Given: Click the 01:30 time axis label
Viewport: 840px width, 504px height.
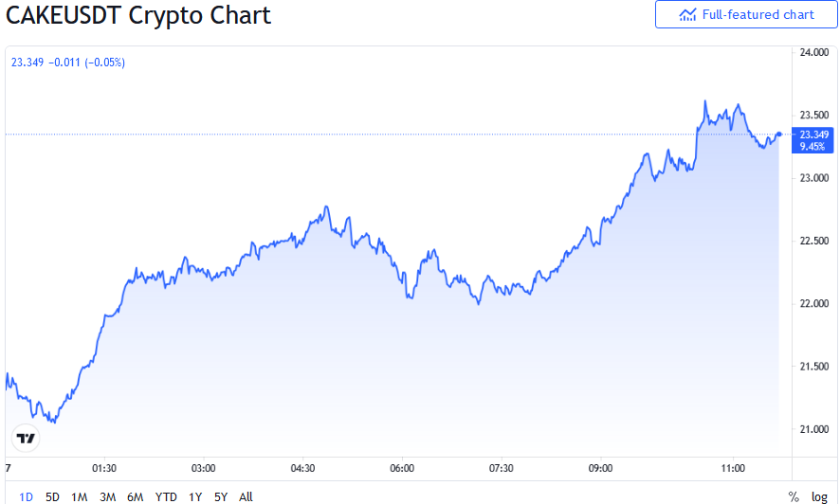Looking at the screenshot, I should tap(103, 468).
